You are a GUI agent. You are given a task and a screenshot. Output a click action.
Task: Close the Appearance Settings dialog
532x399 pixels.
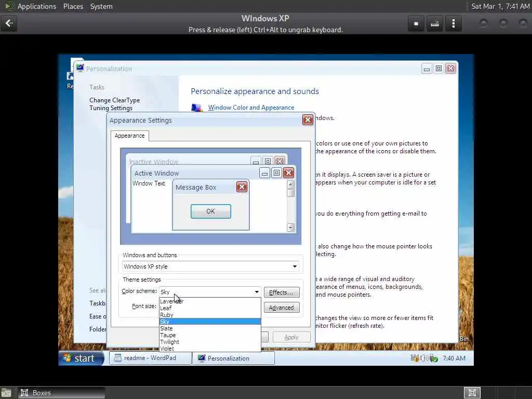pyautogui.click(x=308, y=120)
